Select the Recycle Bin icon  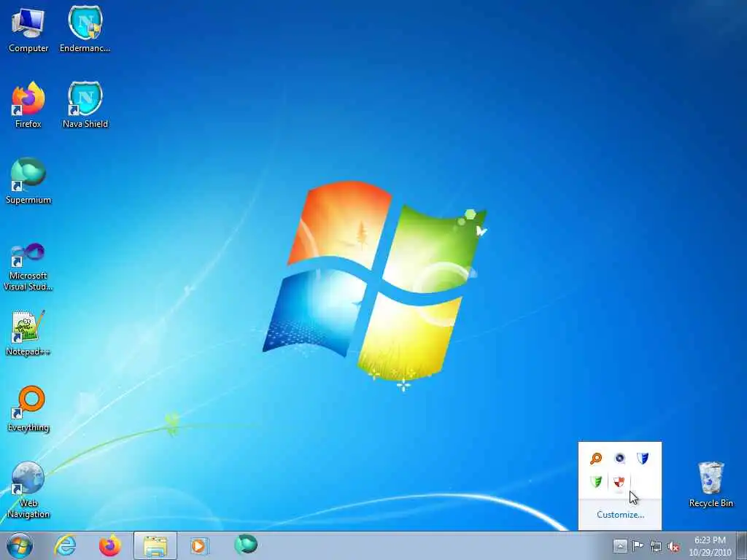click(x=711, y=484)
